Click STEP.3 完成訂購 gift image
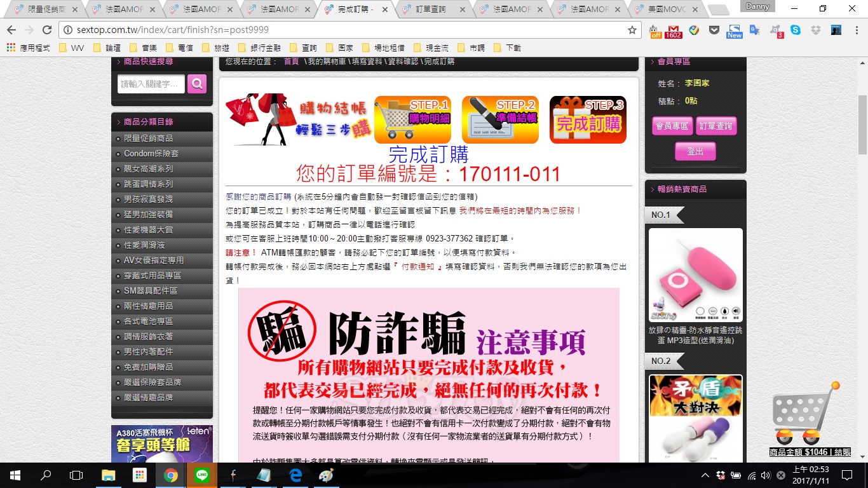This screenshot has width=868, height=488. click(x=588, y=119)
